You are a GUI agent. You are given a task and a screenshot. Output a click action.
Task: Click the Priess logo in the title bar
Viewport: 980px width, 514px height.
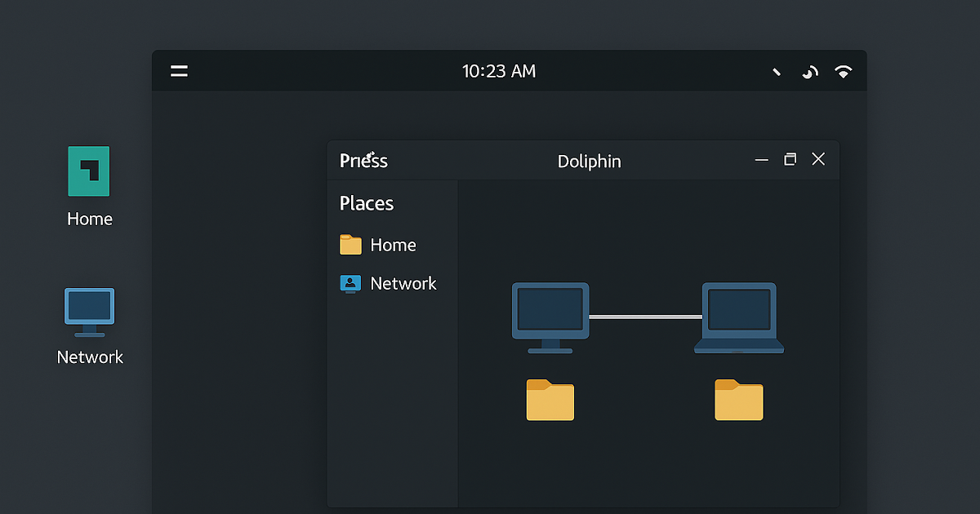click(x=363, y=160)
